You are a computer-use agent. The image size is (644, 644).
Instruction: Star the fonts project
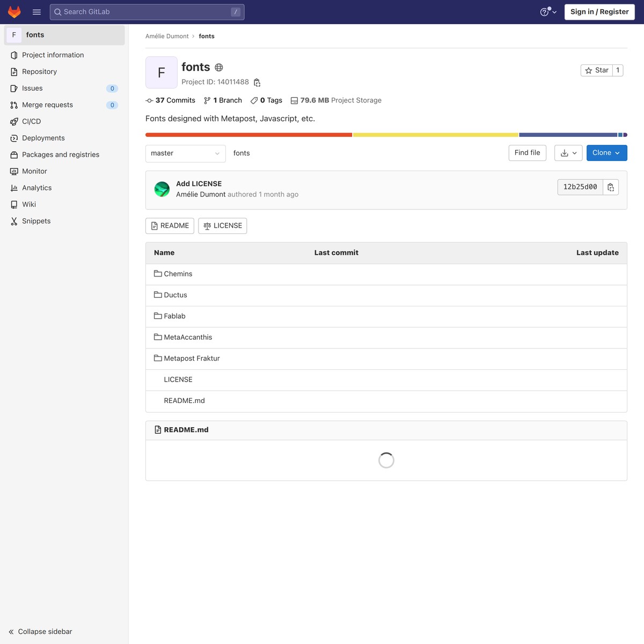(597, 70)
